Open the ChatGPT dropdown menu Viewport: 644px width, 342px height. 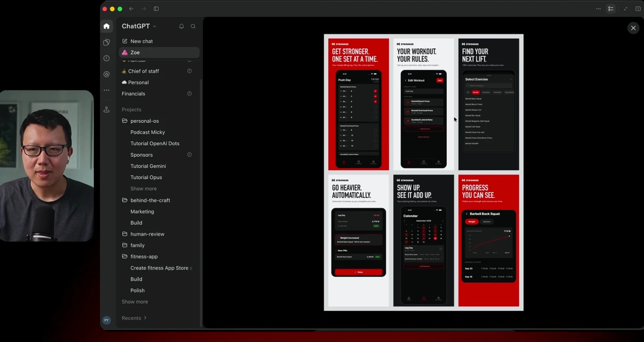coord(139,26)
